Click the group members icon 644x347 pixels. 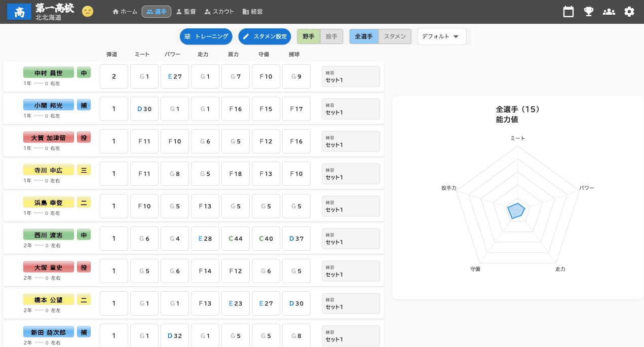(609, 12)
